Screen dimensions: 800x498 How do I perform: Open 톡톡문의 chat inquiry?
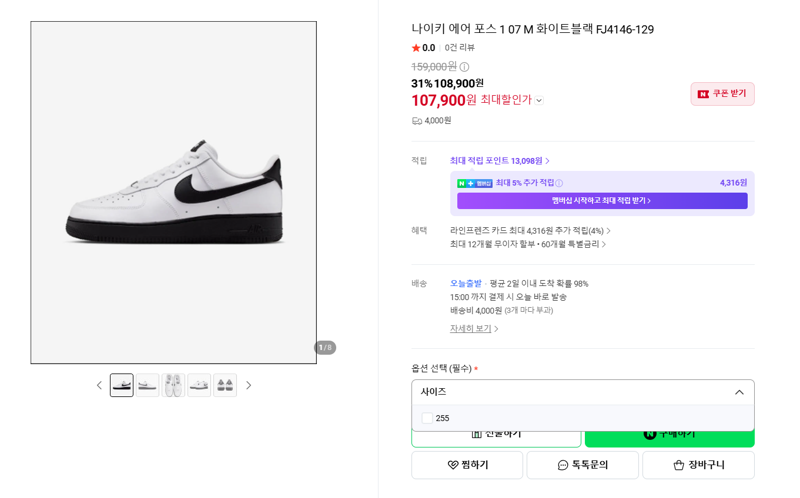coord(582,465)
